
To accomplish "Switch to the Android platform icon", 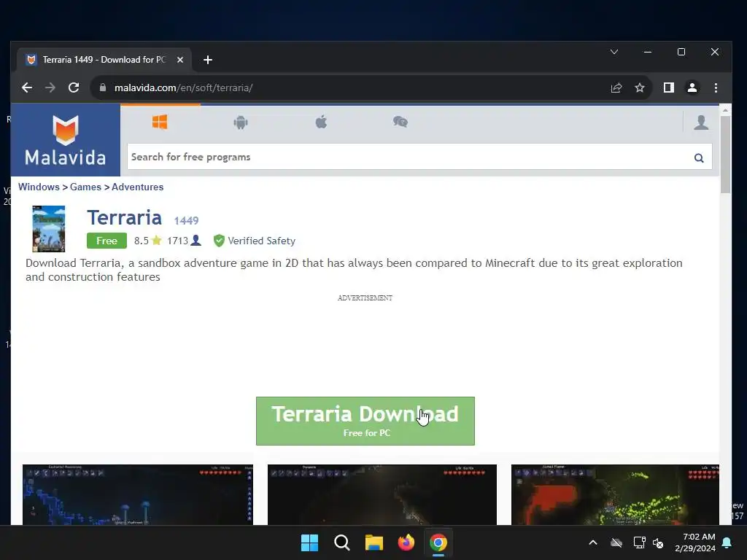I will pos(241,122).
